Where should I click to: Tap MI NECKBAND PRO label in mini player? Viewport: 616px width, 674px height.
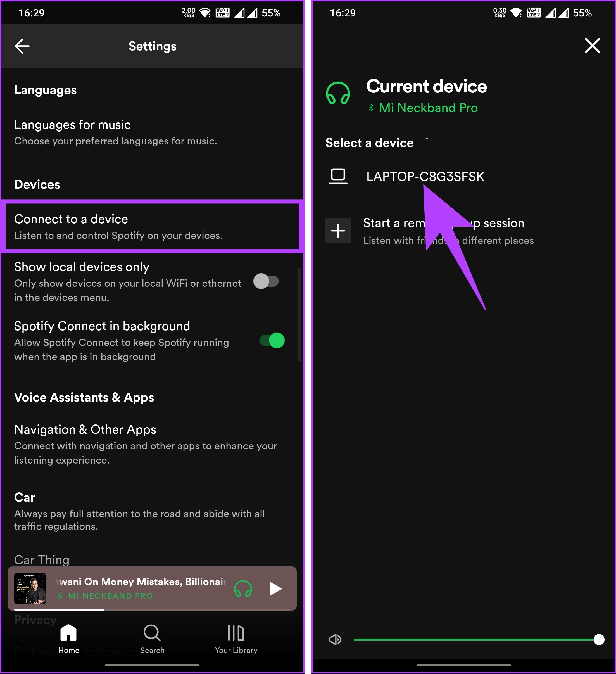click(x=110, y=595)
